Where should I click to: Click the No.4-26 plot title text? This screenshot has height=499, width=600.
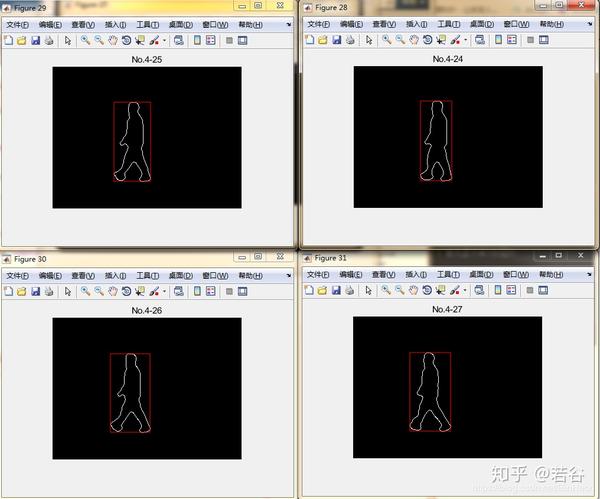(x=147, y=310)
